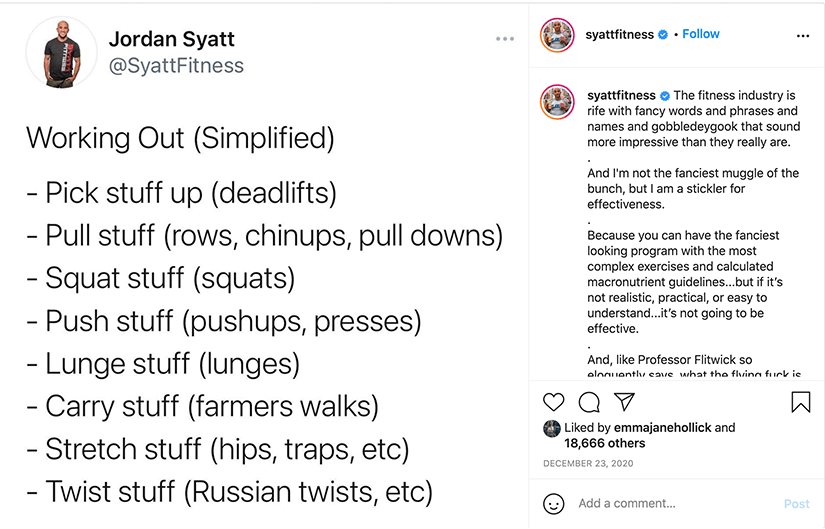Click verified badge in the caption

coord(665,96)
